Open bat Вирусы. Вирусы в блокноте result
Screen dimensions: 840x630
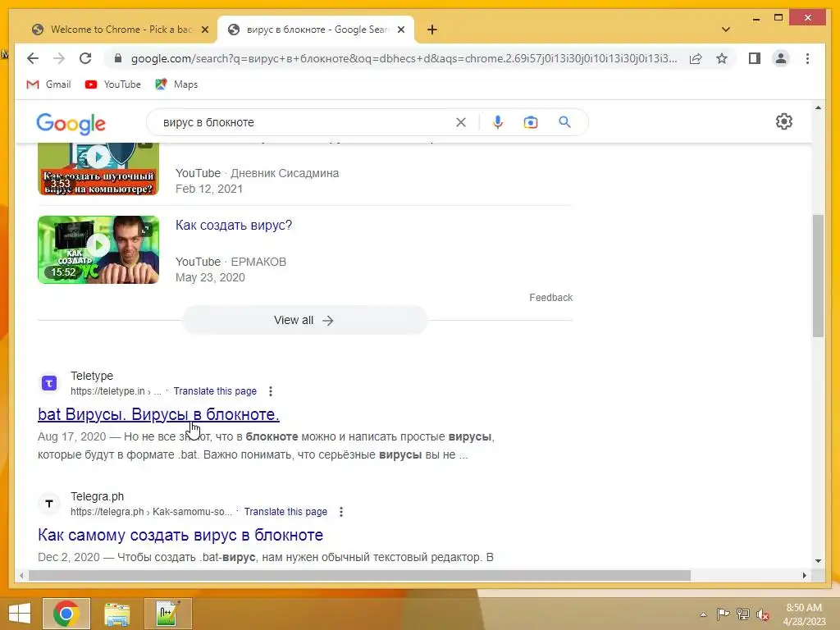[158, 414]
